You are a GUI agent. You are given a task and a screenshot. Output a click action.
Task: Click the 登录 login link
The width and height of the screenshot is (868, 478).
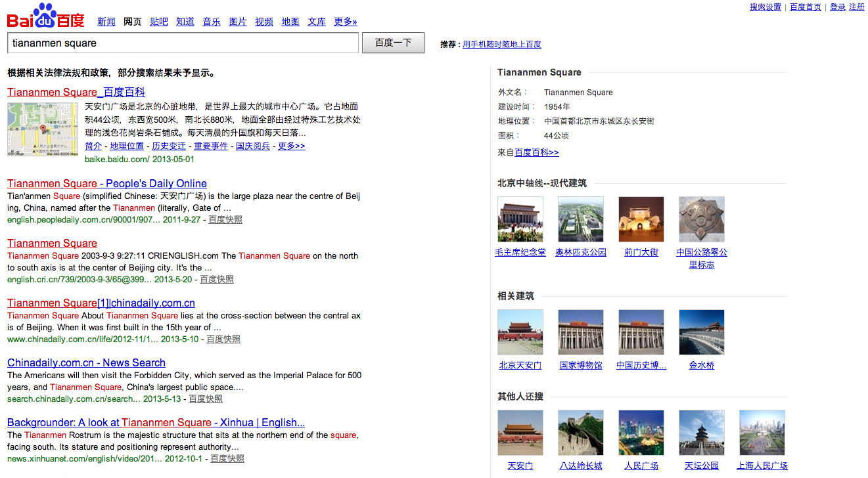[x=838, y=7]
